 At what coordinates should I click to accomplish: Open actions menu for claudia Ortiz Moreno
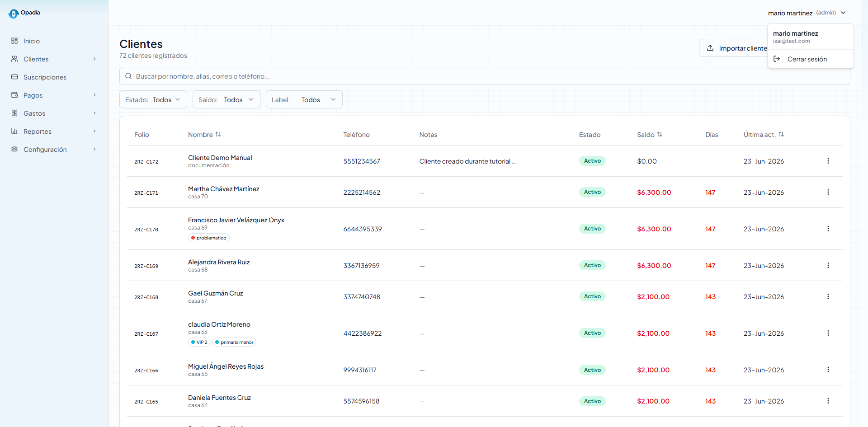(828, 333)
